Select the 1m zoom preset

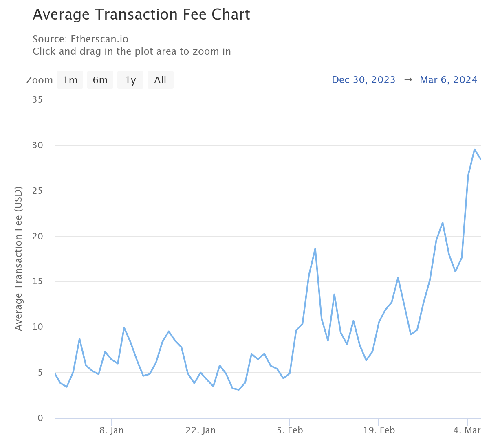coord(70,80)
